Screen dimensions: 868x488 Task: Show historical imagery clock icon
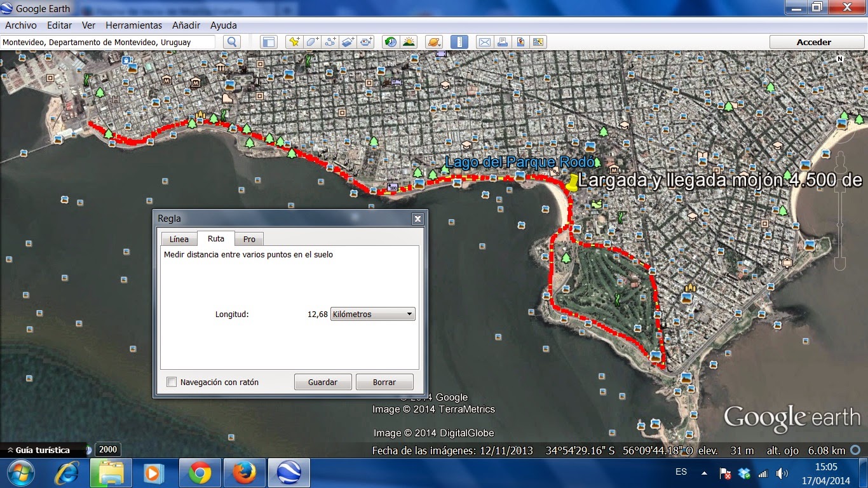(x=391, y=42)
